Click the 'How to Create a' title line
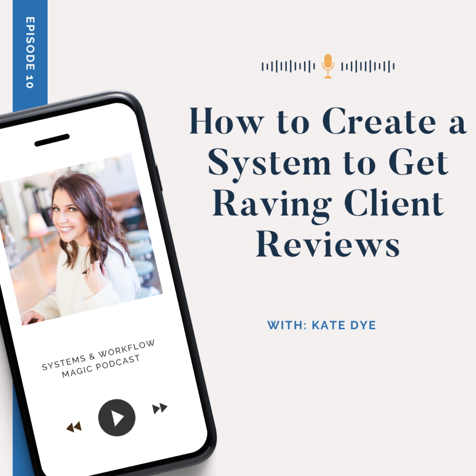Image resolution: width=476 pixels, height=476 pixels. click(328, 122)
